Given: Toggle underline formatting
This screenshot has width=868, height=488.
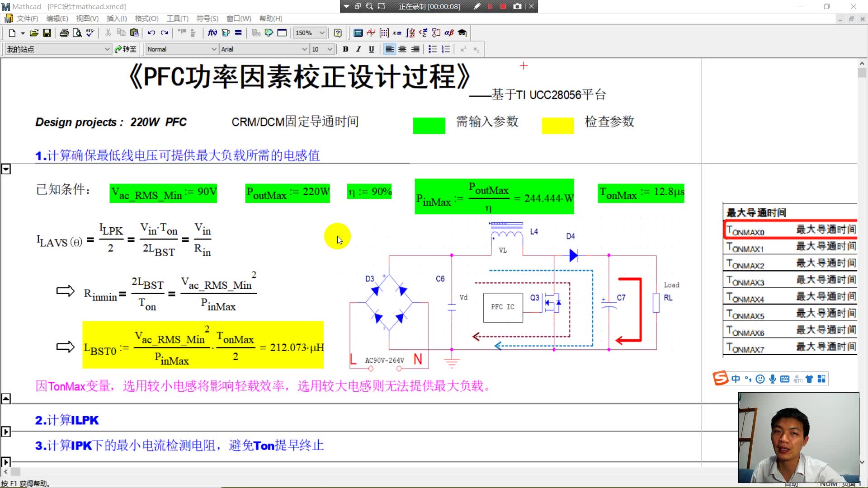Looking at the screenshot, I should pos(371,49).
